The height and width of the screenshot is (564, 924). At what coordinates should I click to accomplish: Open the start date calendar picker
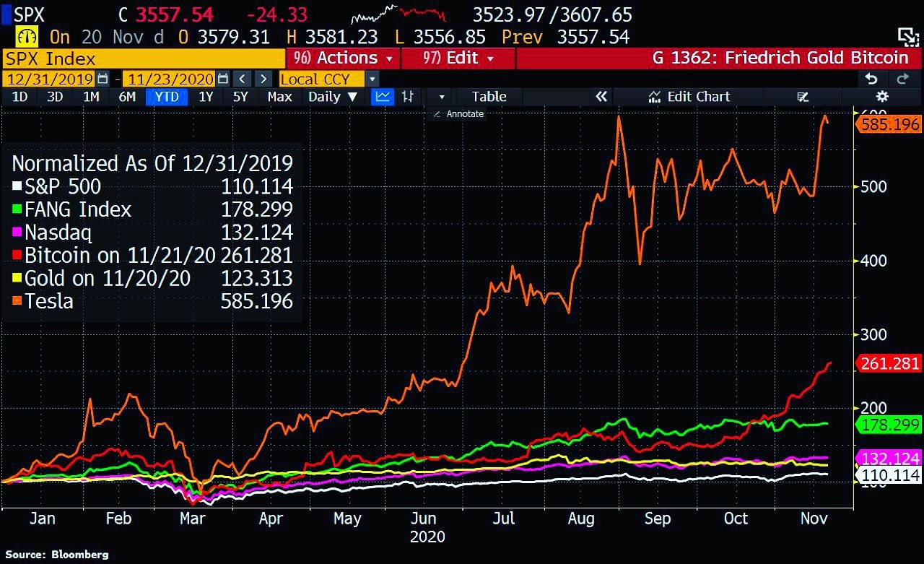(102, 79)
